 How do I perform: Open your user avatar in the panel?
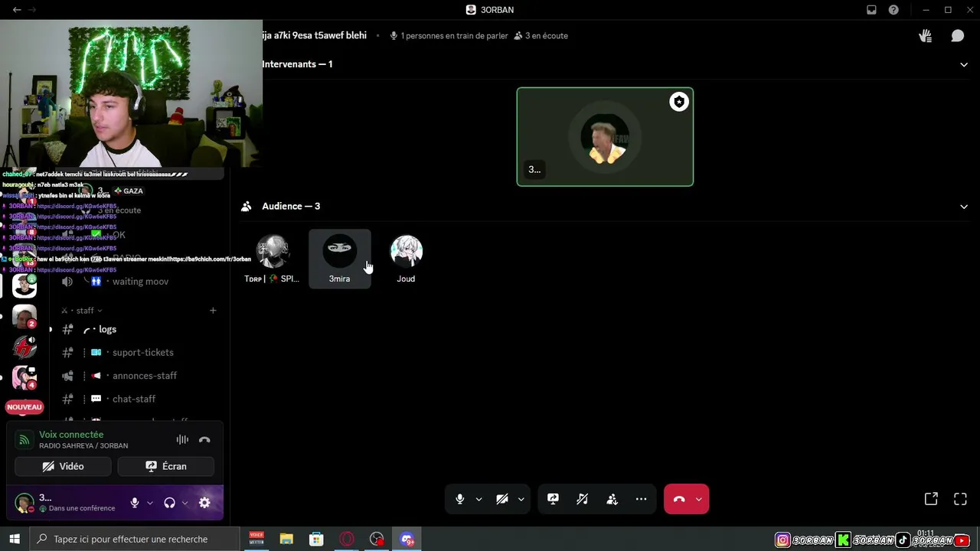(24, 503)
